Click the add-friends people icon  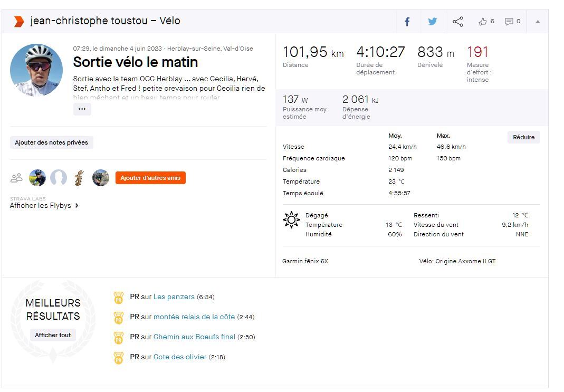[x=16, y=178]
